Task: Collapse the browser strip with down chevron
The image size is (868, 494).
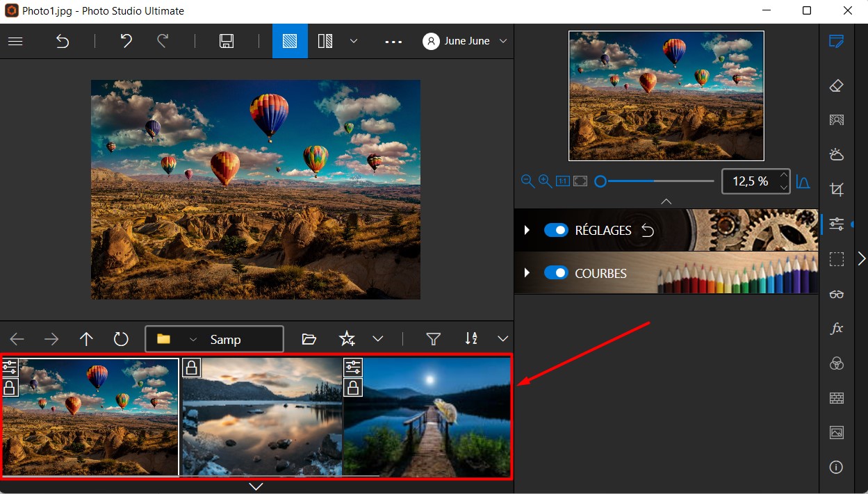Action: pos(256,486)
